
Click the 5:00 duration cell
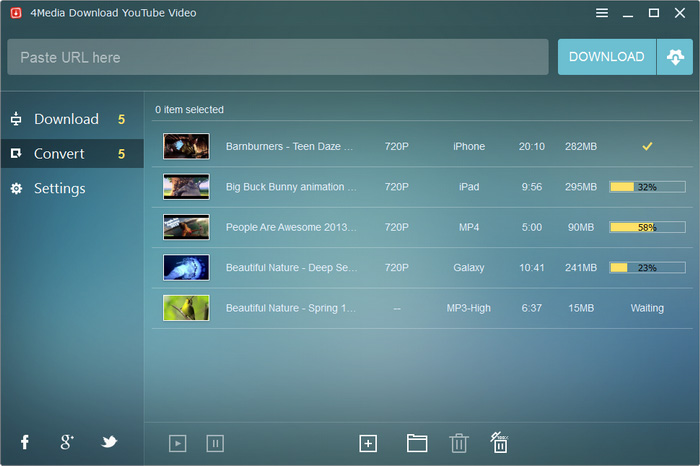point(532,227)
